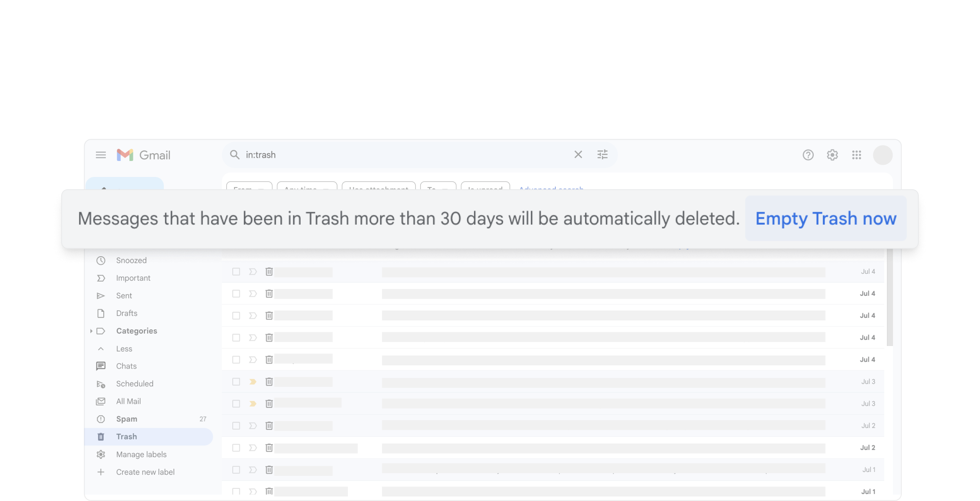Expand the Categories section
The width and height of the screenshot is (980, 501).
pos(90,330)
